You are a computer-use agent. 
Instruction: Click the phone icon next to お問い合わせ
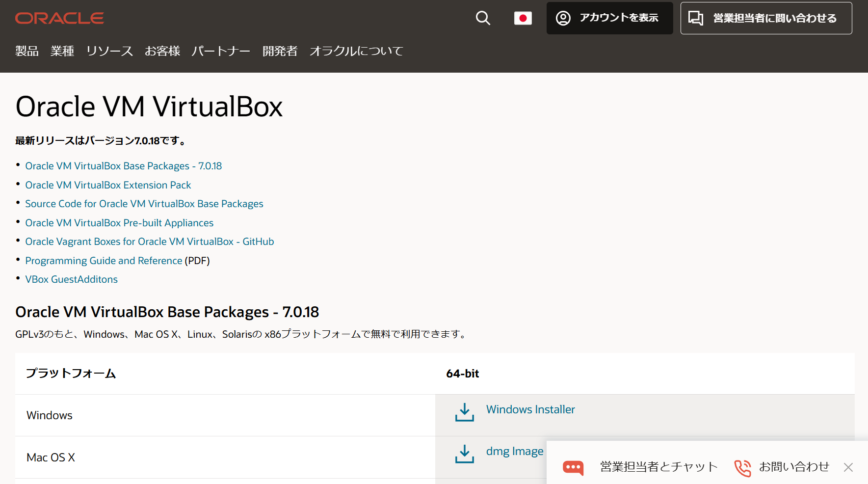(x=742, y=467)
